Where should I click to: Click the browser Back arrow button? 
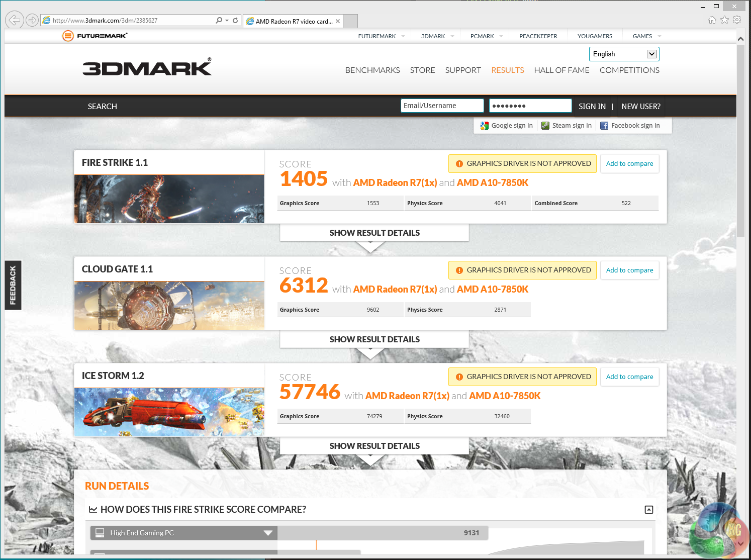(15, 20)
